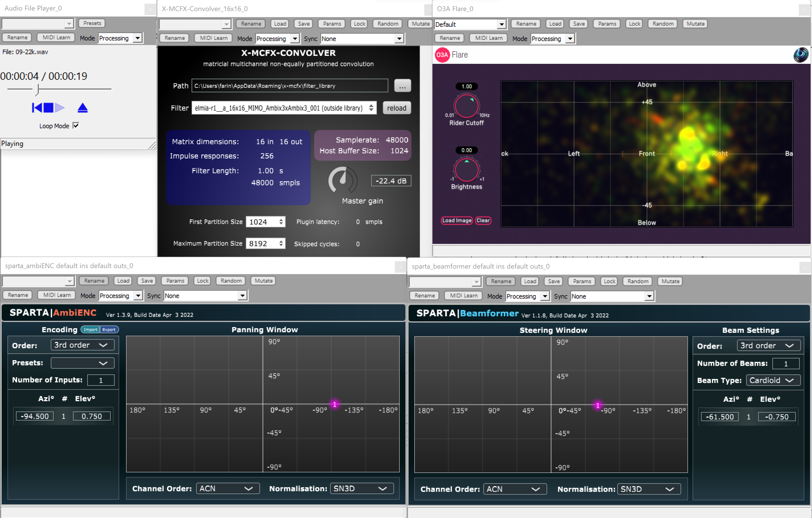This screenshot has width=812, height=518.
Task: Click the Blue Ripple Sound logo icon
Action: pos(801,55)
